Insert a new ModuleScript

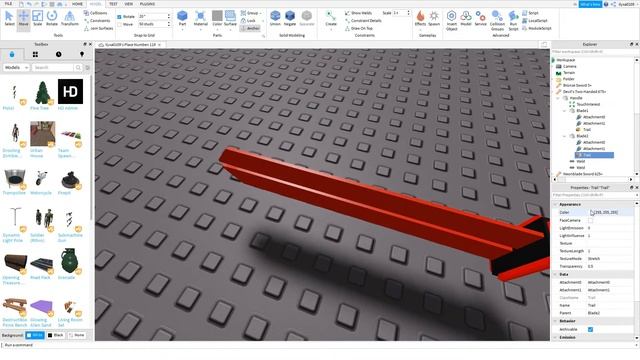[537, 28]
